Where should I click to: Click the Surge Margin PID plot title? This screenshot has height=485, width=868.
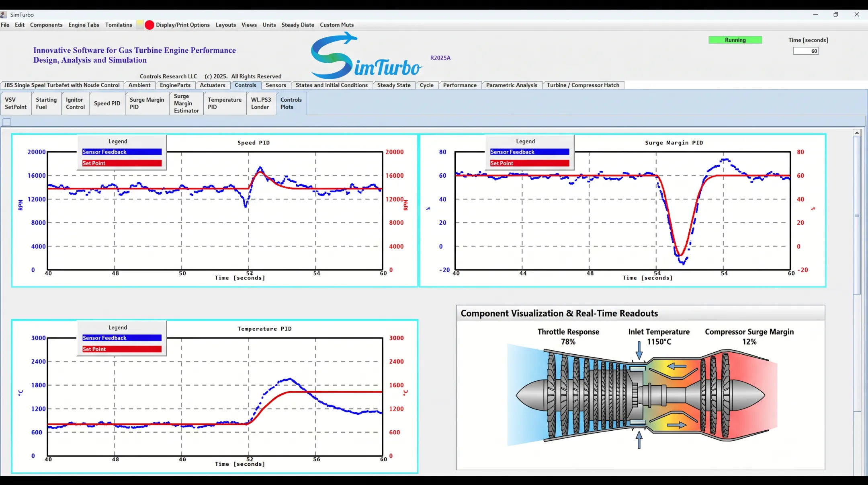pyautogui.click(x=674, y=143)
